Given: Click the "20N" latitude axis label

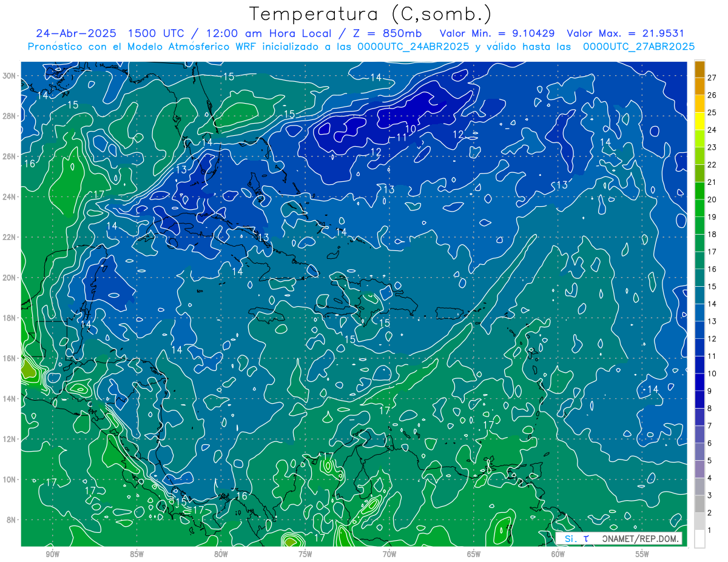Looking at the screenshot, I should click(10, 278).
